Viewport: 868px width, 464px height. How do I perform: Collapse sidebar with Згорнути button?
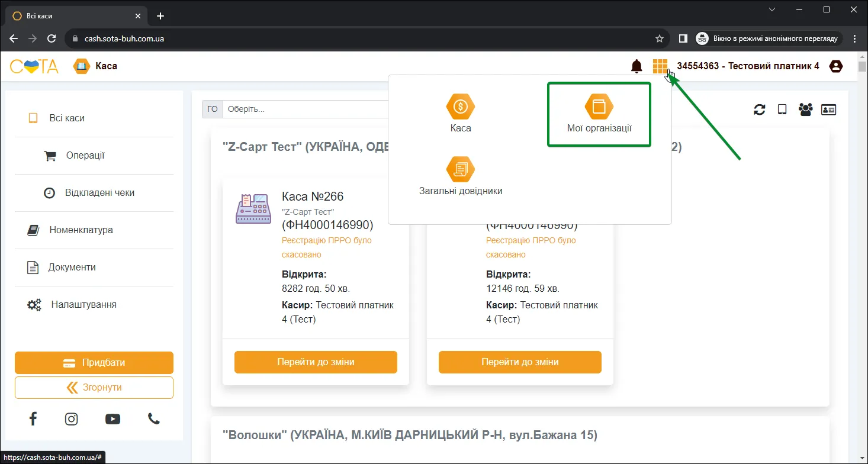click(94, 388)
